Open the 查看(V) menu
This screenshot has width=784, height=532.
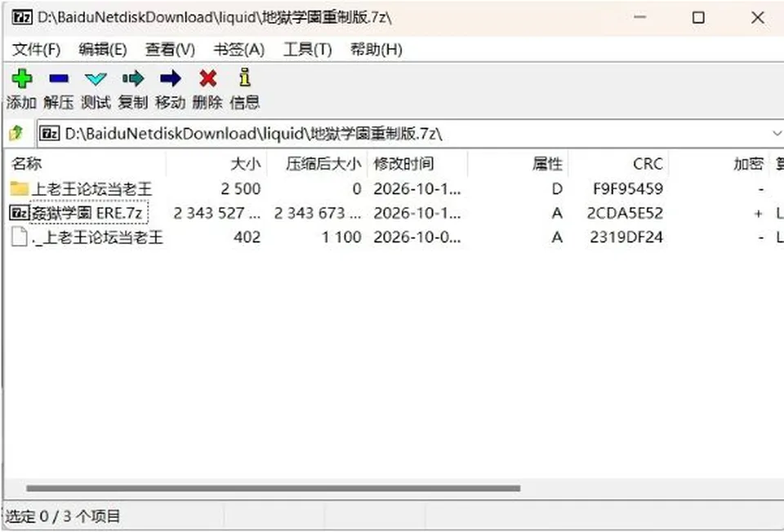(x=170, y=50)
